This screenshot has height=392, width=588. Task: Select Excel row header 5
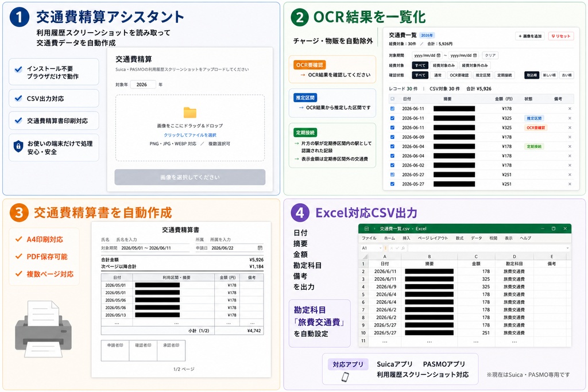[363, 294]
